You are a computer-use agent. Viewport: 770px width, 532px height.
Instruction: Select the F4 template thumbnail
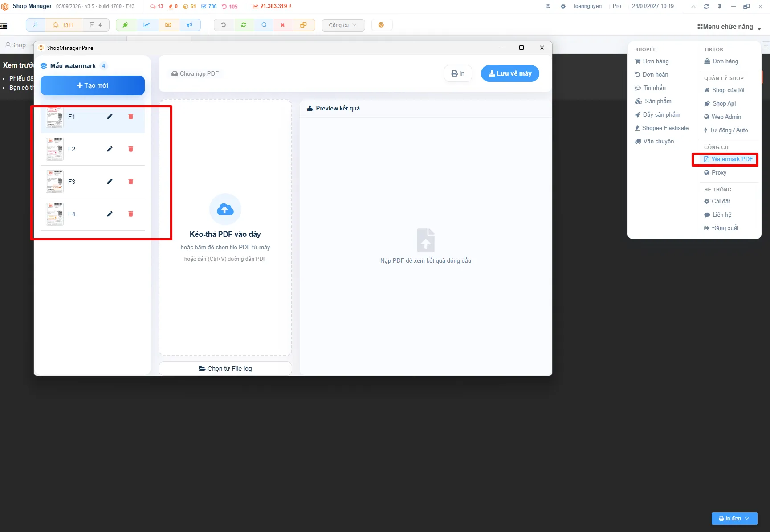click(55, 214)
